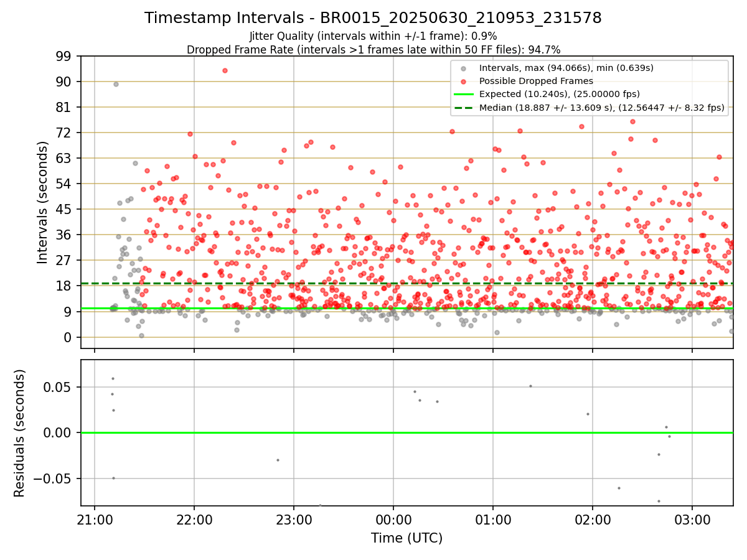This screenshot has width=747, height=560.
Task: Click the '22:00' x-axis tick label
Action: [x=194, y=519]
